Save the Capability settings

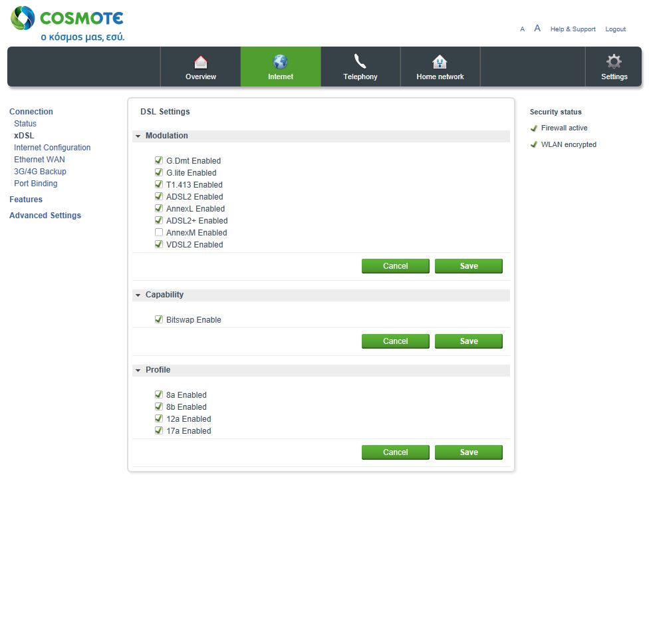pos(469,341)
